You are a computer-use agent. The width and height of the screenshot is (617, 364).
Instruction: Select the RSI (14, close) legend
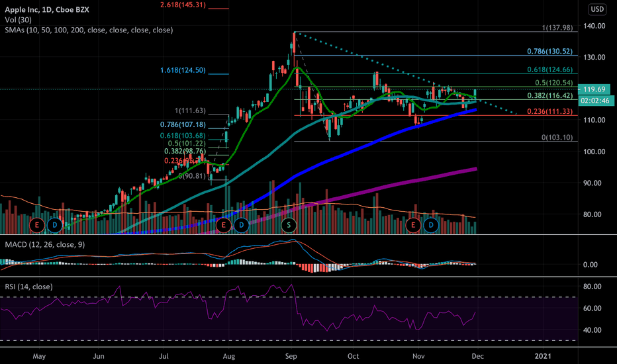pos(28,287)
